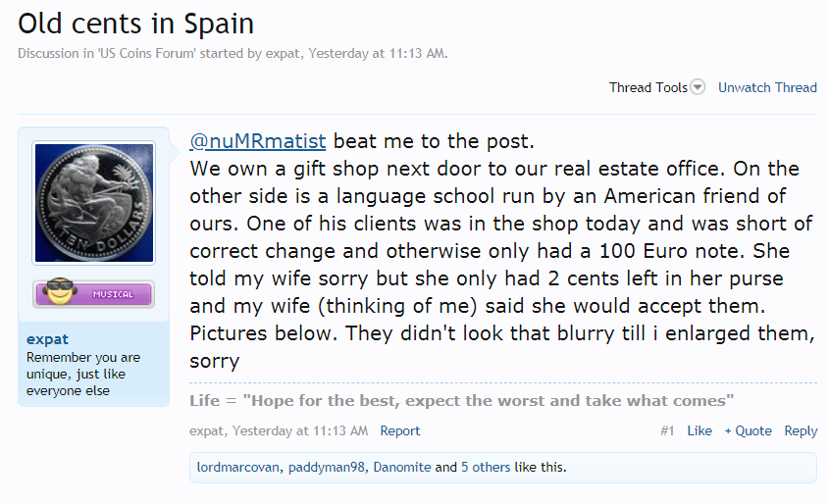Screen dimensions: 829x504
Task: Open Danomite's profile link
Action: (x=402, y=467)
